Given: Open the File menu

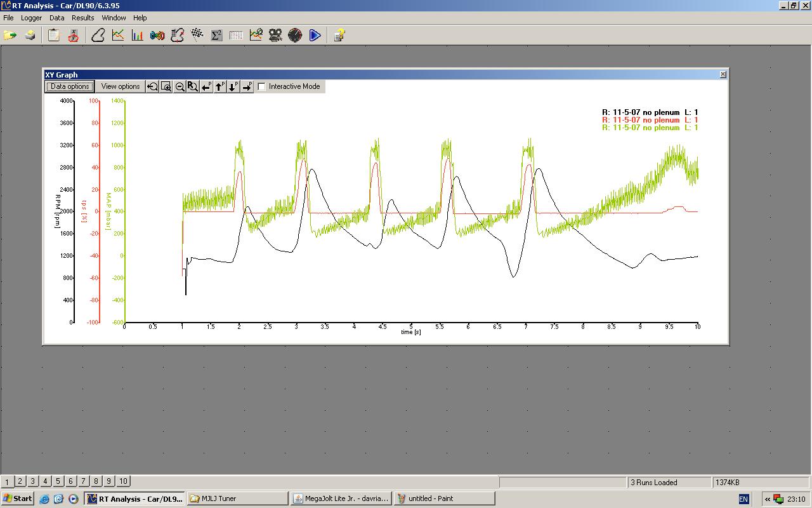Looking at the screenshot, I should click(8, 18).
